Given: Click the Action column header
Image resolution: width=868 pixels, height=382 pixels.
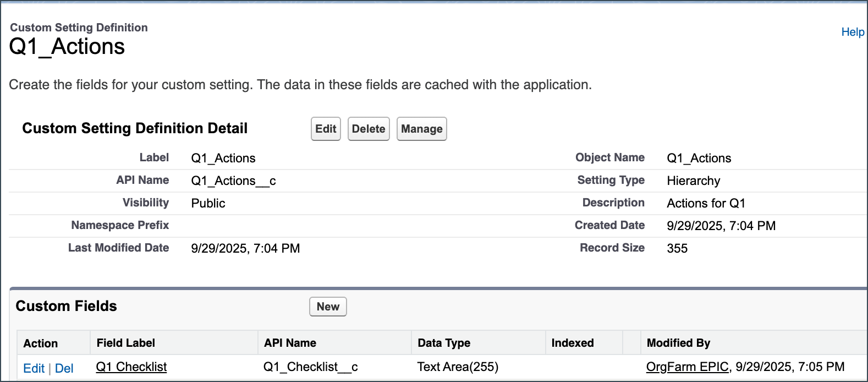Looking at the screenshot, I should coord(41,343).
